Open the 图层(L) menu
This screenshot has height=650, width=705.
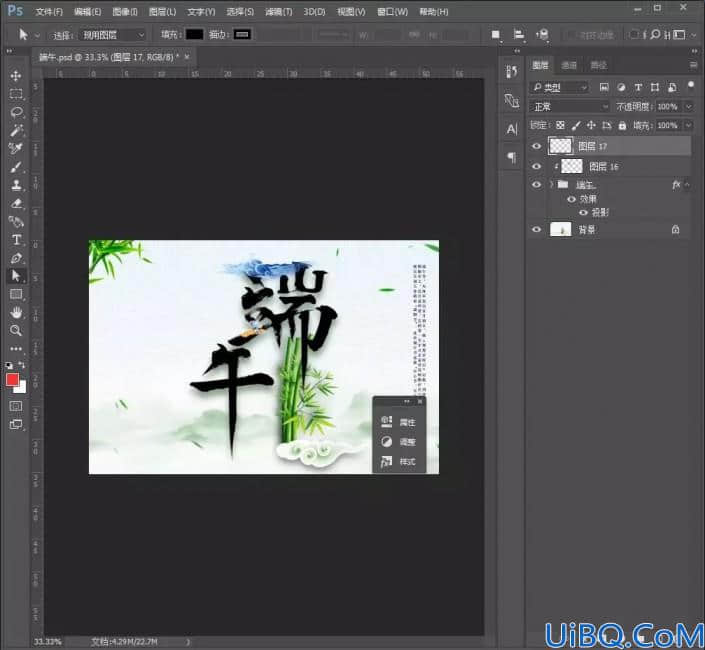[x=162, y=12]
